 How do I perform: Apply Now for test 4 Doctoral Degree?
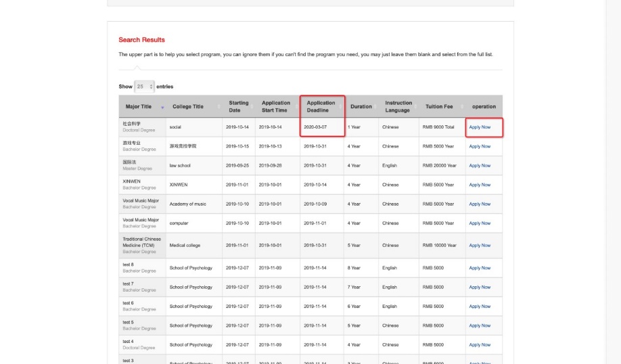(x=480, y=345)
